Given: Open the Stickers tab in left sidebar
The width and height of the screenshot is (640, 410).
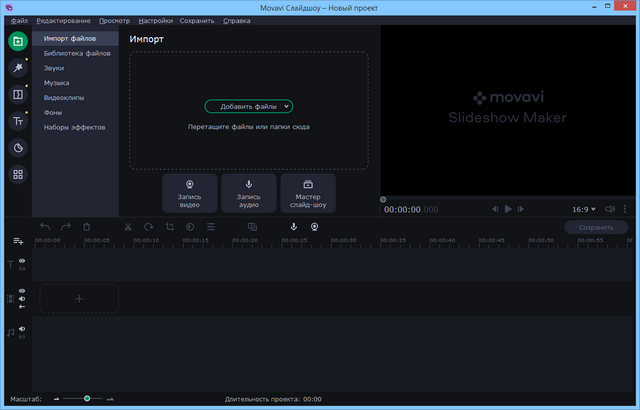Looking at the screenshot, I should [17, 148].
